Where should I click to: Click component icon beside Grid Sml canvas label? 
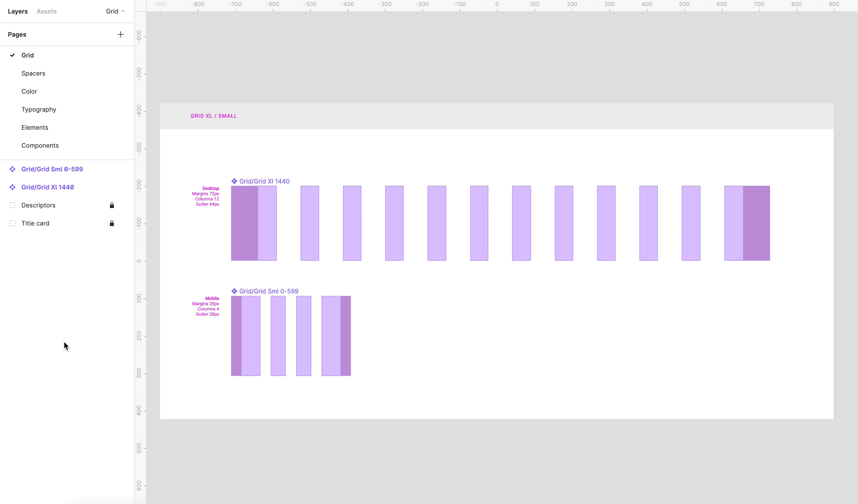click(234, 291)
